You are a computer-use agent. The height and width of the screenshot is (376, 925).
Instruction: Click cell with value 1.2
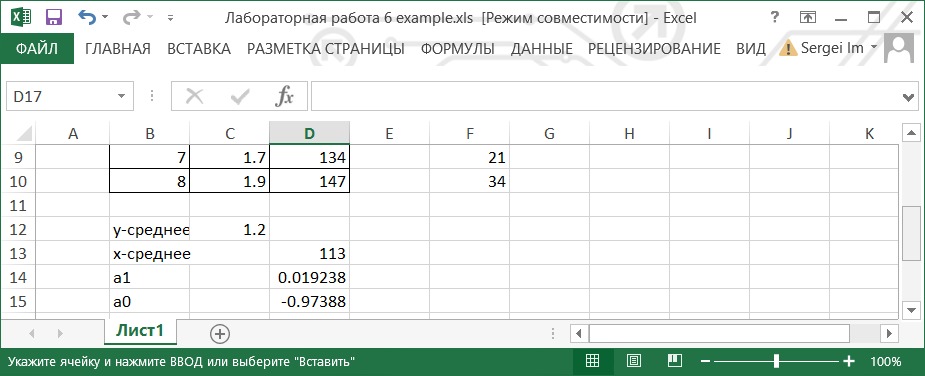click(229, 230)
